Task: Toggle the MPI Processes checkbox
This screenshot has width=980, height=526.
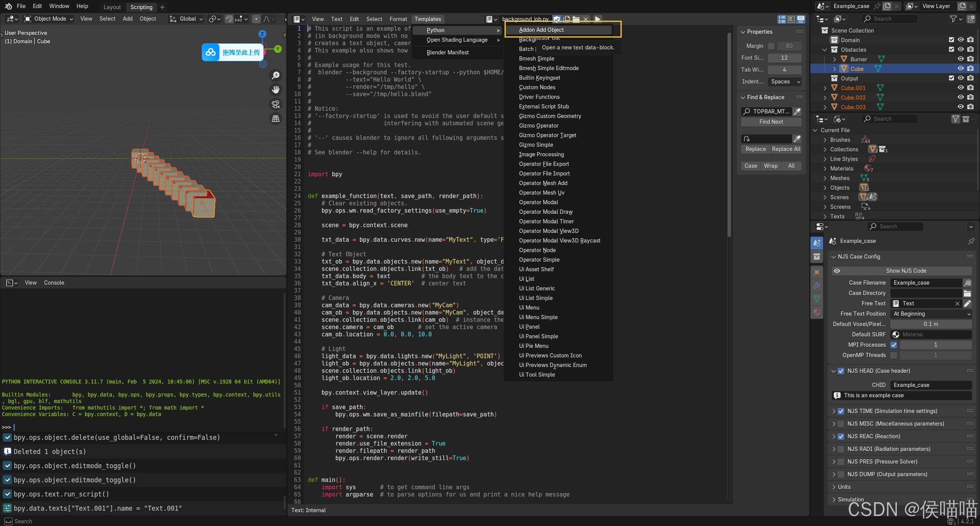Action: tap(893, 345)
